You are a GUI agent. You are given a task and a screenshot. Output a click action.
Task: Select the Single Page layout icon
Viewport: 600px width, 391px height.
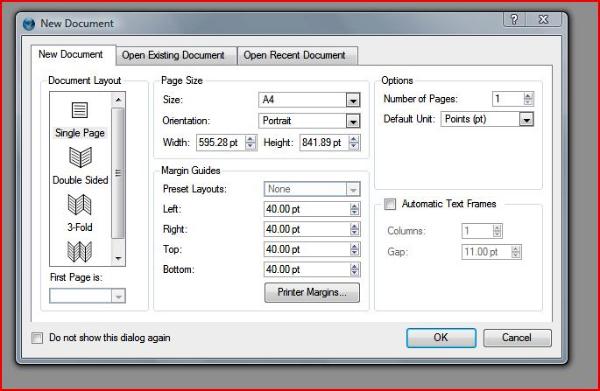80,110
